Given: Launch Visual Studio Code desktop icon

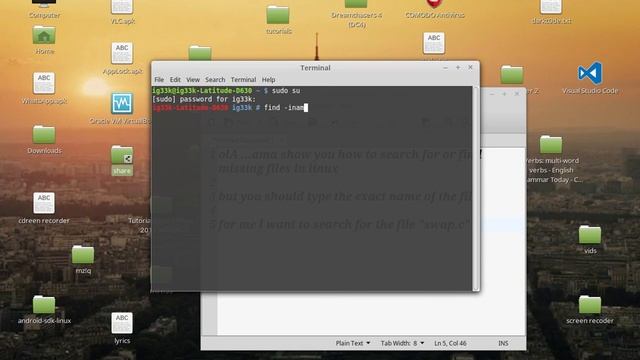Looking at the screenshot, I should click(x=590, y=73).
